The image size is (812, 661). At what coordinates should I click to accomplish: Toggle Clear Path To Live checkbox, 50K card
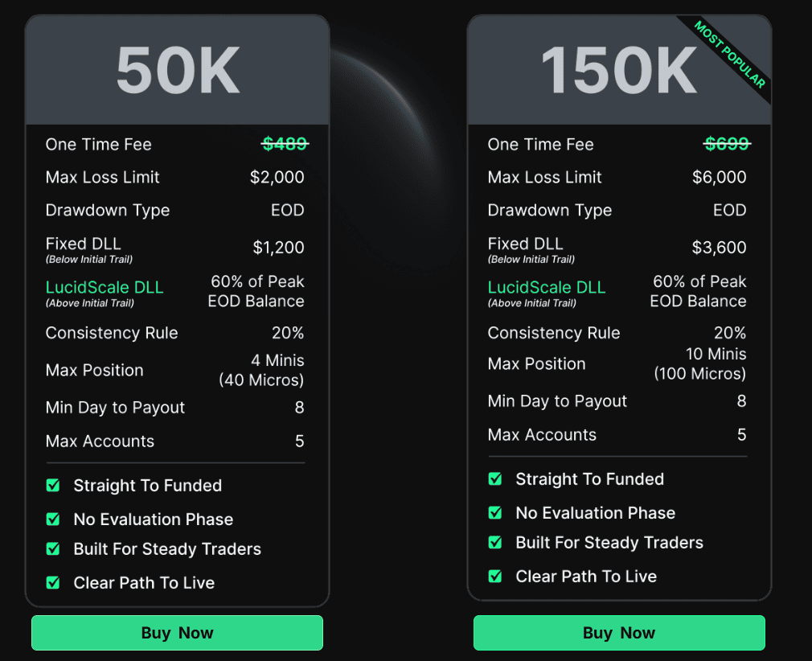click(x=53, y=583)
